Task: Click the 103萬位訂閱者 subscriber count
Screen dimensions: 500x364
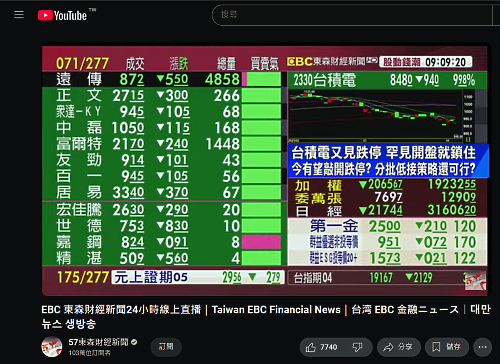Action: (x=89, y=353)
